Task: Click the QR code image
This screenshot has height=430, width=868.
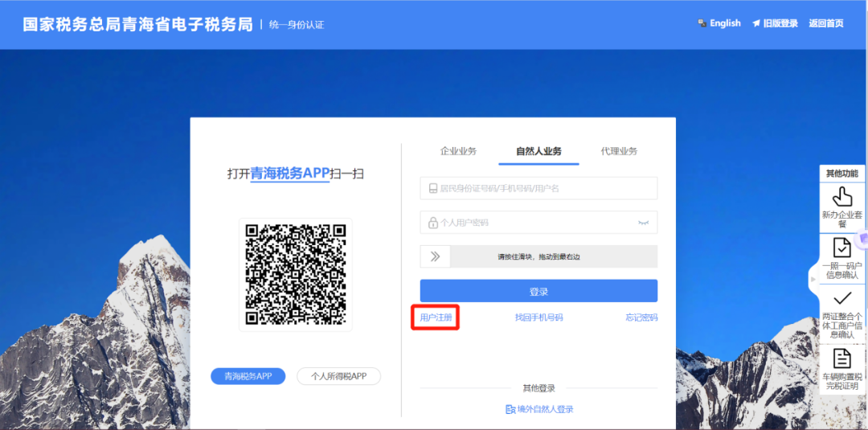Action: click(296, 275)
